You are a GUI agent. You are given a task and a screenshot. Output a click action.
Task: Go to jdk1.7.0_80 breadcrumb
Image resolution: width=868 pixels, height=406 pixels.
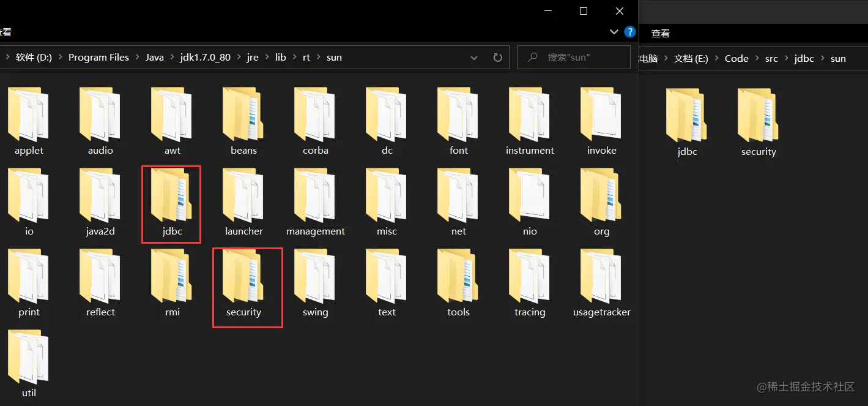(206, 58)
